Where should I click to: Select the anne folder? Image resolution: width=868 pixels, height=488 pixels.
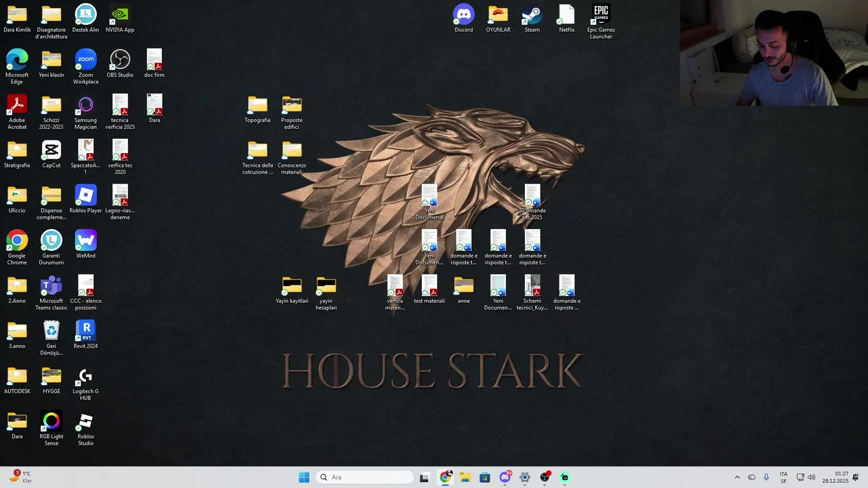pyautogui.click(x=464, y=289)
